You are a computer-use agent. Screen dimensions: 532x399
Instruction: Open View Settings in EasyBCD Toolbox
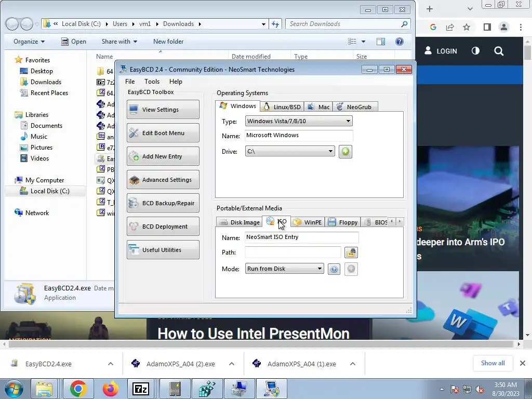click(163, 109)
